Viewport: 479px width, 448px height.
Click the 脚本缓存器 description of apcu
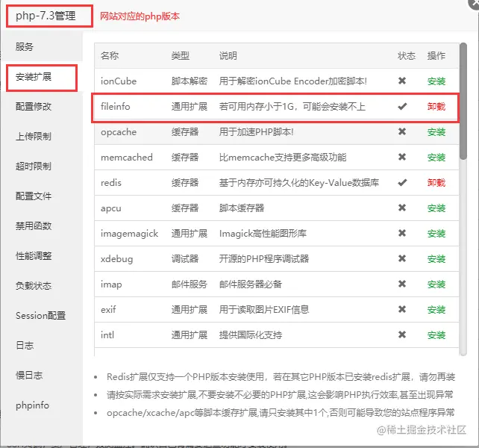242,208
